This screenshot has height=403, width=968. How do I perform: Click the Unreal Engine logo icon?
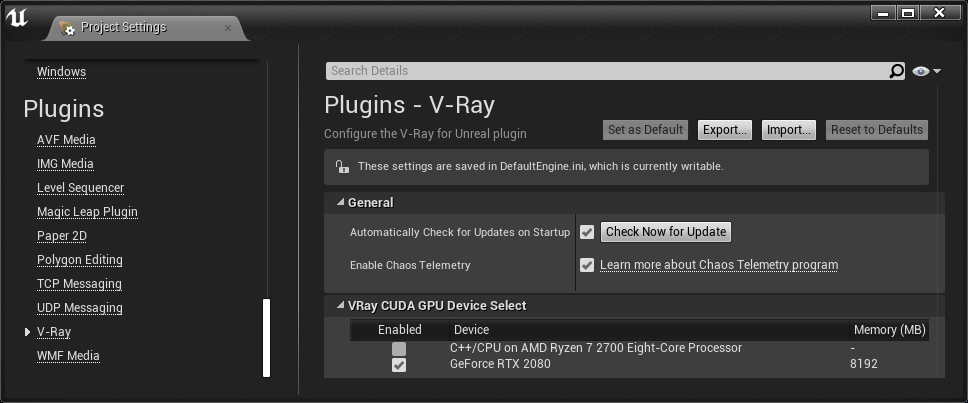tap(17, 18)
